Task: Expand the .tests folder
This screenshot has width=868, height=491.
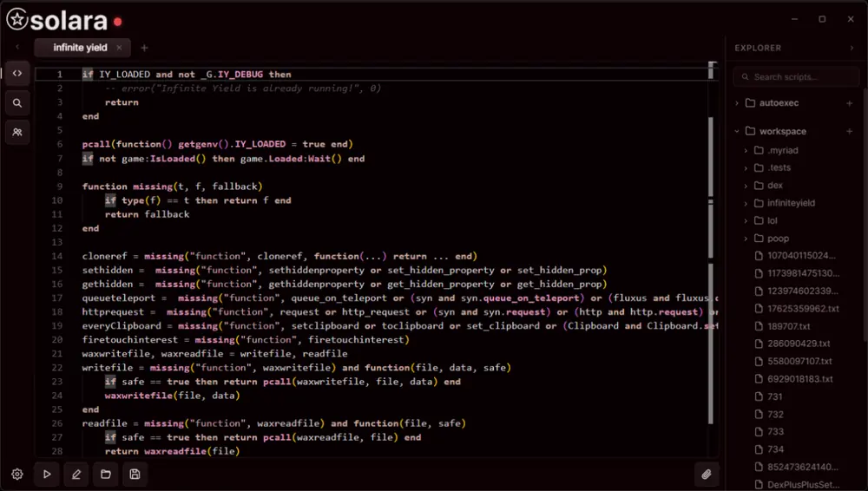Action: click(746, 167)
